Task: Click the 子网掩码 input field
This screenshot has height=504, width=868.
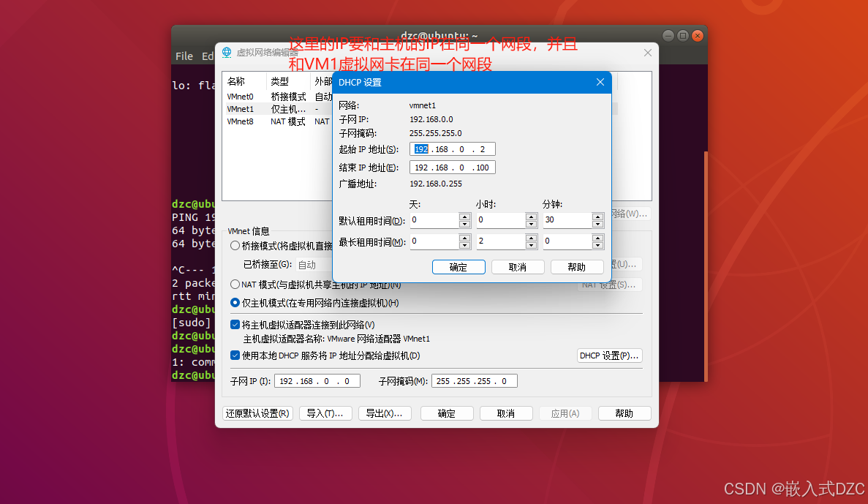Action: (x=475, y=381)
